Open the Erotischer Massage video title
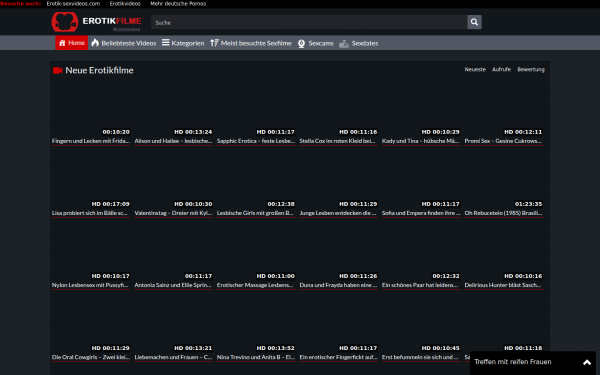The height and width of the screenshot is (375, 600). 256,285
